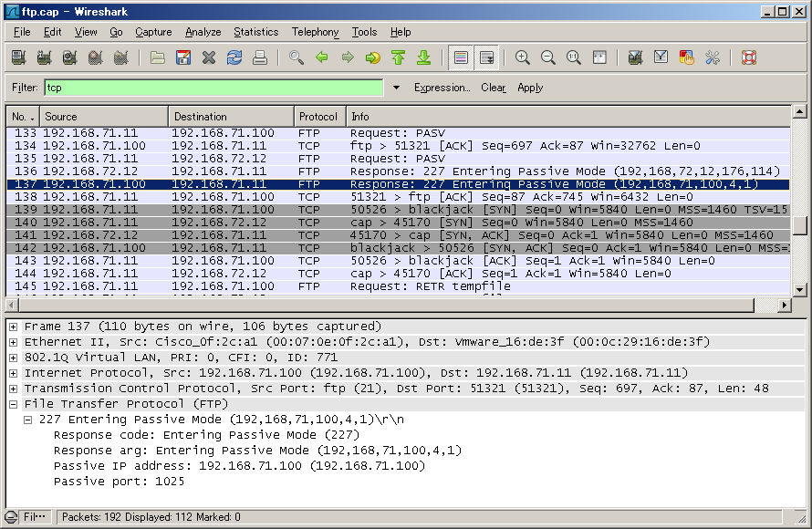Go to specific packet number icon

coord(373,57)
